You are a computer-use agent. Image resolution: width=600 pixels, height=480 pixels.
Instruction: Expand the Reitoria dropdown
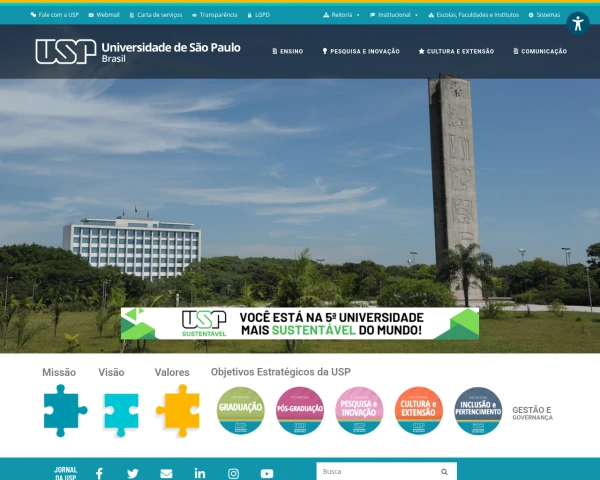pos(341,15)
